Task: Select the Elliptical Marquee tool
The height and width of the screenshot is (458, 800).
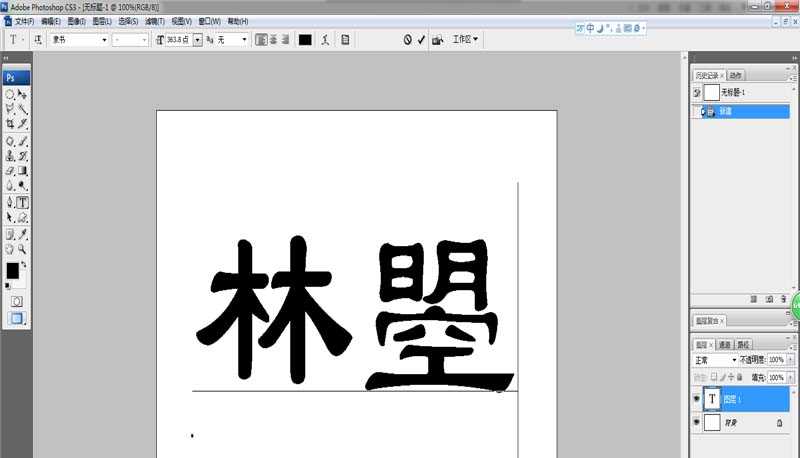Action: 10,94
